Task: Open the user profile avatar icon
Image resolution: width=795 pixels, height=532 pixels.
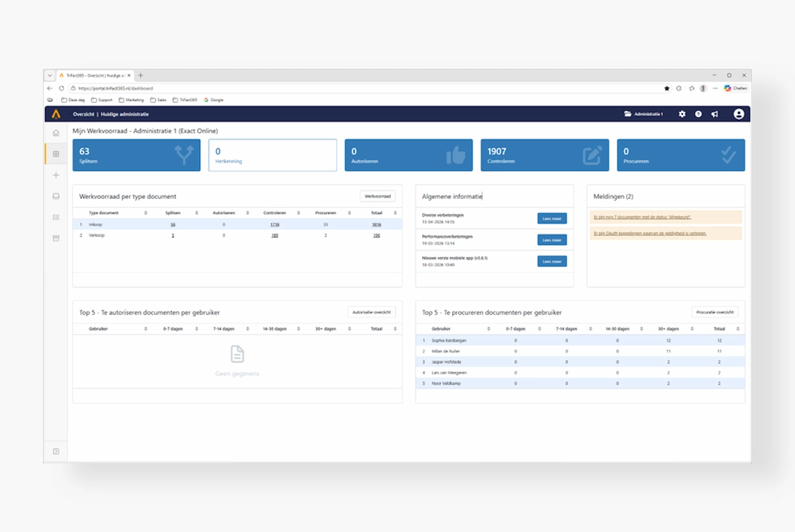Action: 739,114
